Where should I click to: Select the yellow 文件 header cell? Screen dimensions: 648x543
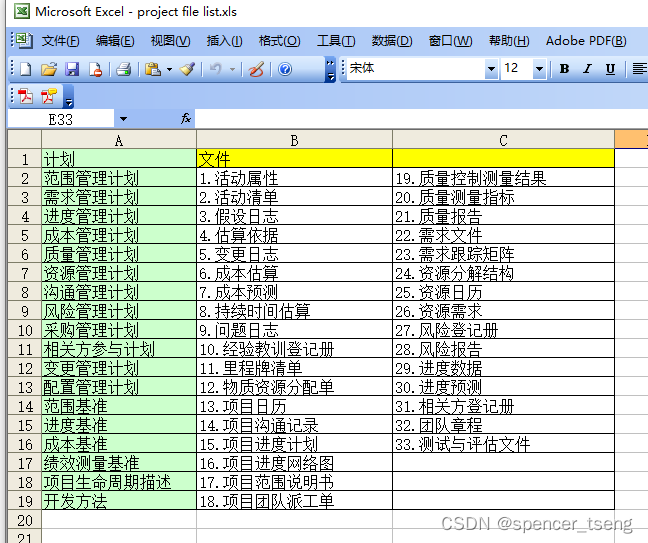coord(294,159)
